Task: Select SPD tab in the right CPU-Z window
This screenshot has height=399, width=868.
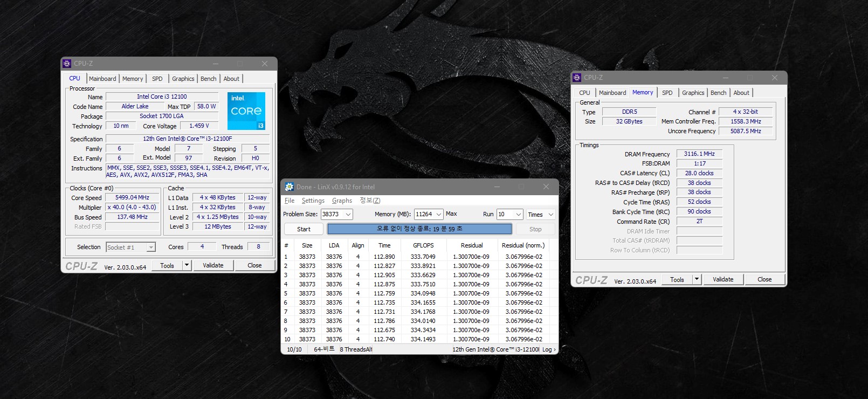Action: pos(667,93)
